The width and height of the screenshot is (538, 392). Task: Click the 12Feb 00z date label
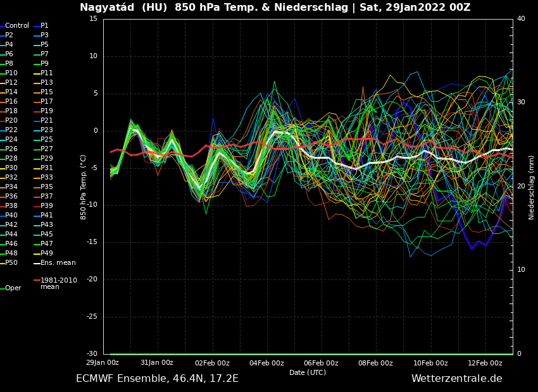(x=485, y=363)
